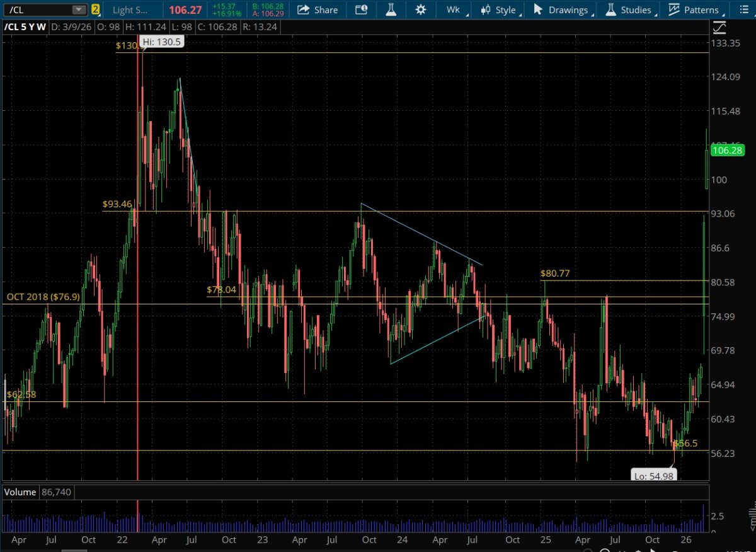Open the quick quote icon beside Share
Image resolution: width=756 pixels, height=552 pixels.
pos(361,9)
